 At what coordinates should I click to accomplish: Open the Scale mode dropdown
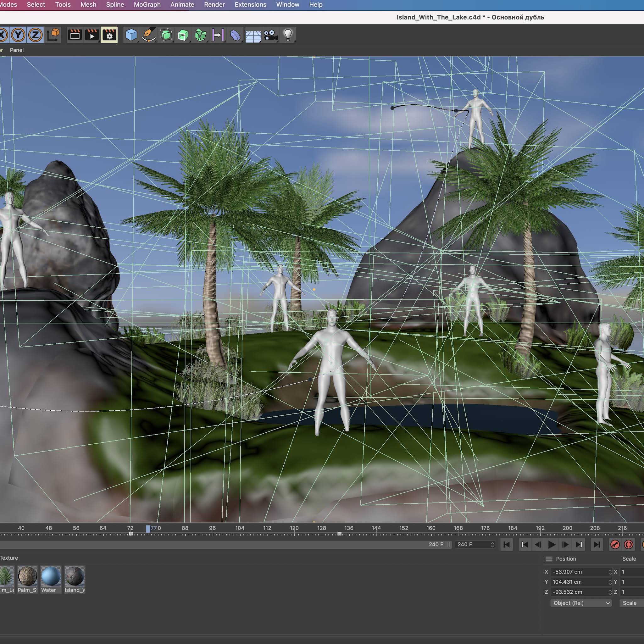(x=631, y=603)
